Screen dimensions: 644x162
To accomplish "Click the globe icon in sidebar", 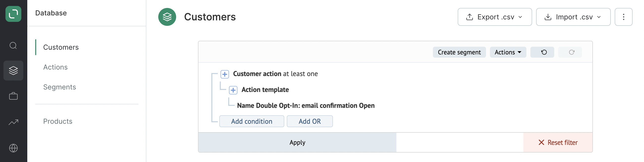I will click(x=13, y=148).
